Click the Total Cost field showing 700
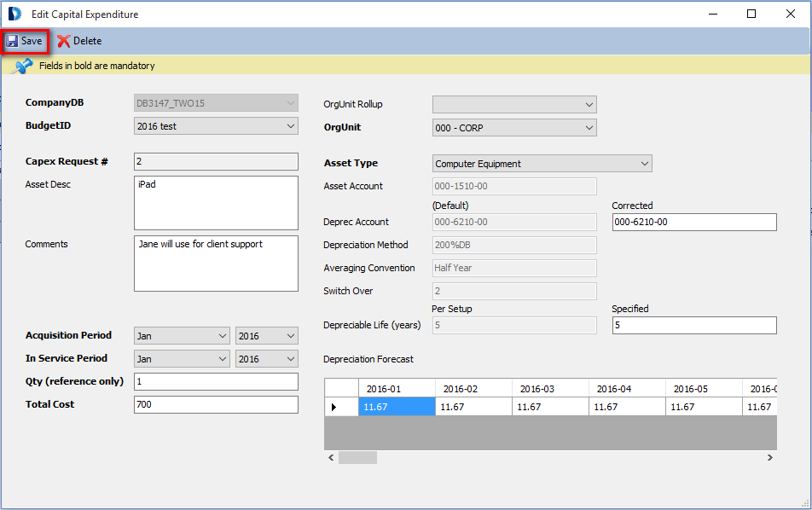 [x=216, y=404]
